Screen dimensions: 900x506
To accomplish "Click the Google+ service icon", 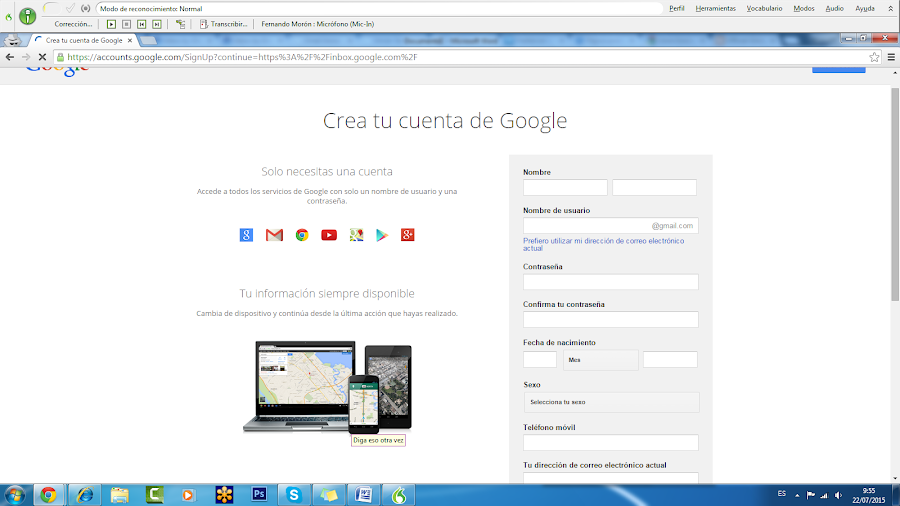I will 408,235.
